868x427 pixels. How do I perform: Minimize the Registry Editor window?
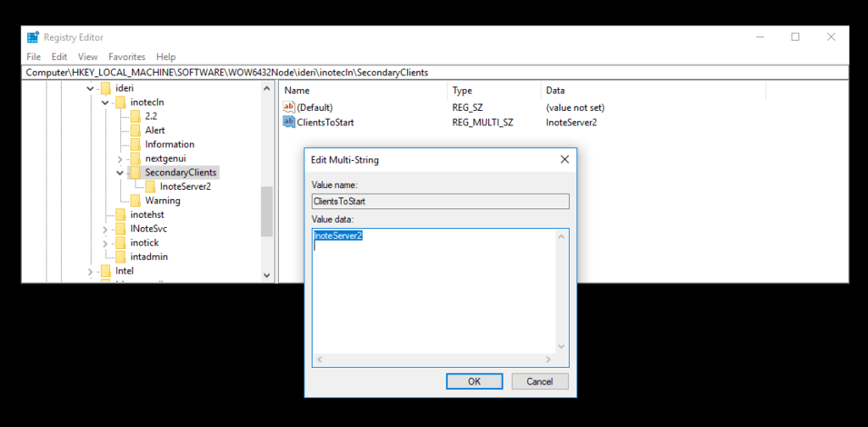760,37
